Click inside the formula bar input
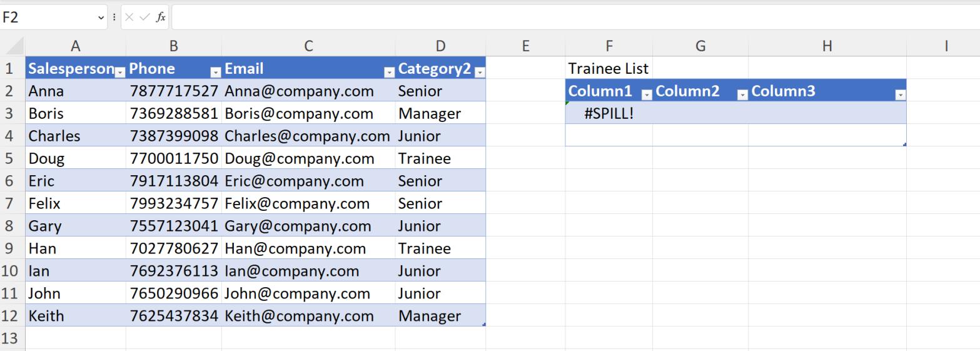This screenshot has width=980, height=351. click(575, 18)
